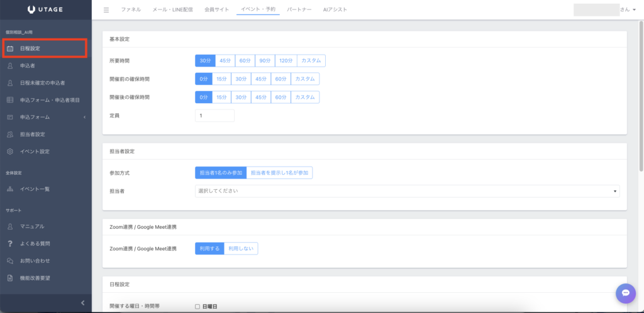The width and height of the screenshot is (644, 313).
Task: Set 開催後の確保時間 to 60分
Action: click(x=281, y=97)
